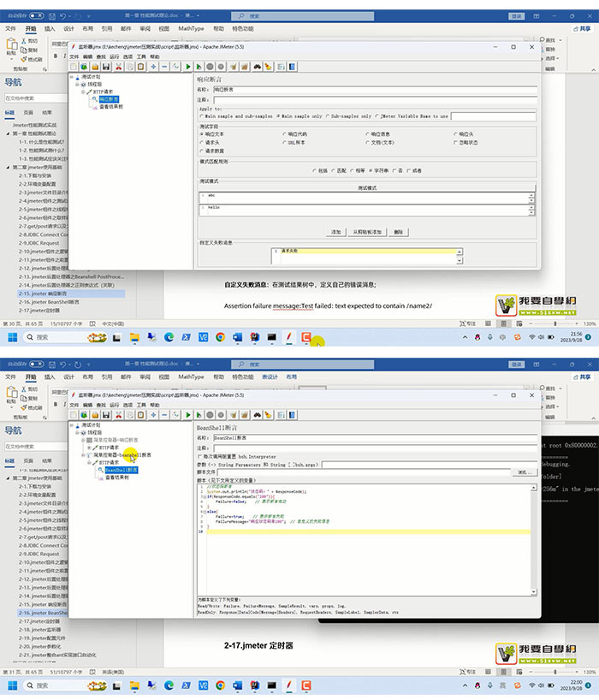Click green Start icon in 响应断言 JMeter toolbar
The width and height of the screenshot is (599, 700).
[188, 67]
